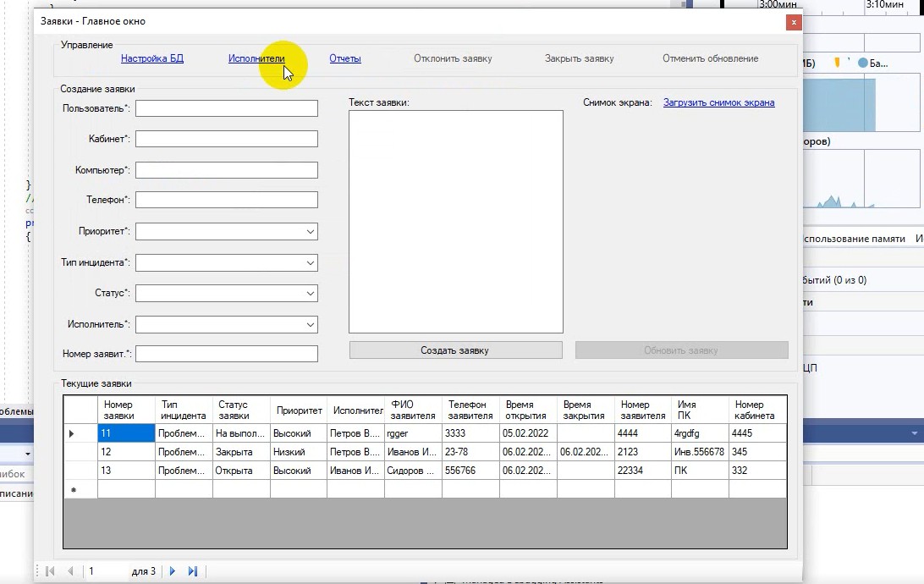The height and width of the screenshot is (584, 924).
Task: Click PC name cell 'Инв.556678'
Action: point(700,452)
